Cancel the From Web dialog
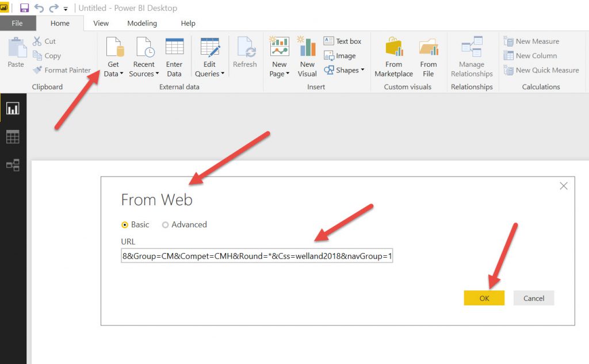This screenshot has width=589, height=364. pyautogui.click(x=533, y=298)
